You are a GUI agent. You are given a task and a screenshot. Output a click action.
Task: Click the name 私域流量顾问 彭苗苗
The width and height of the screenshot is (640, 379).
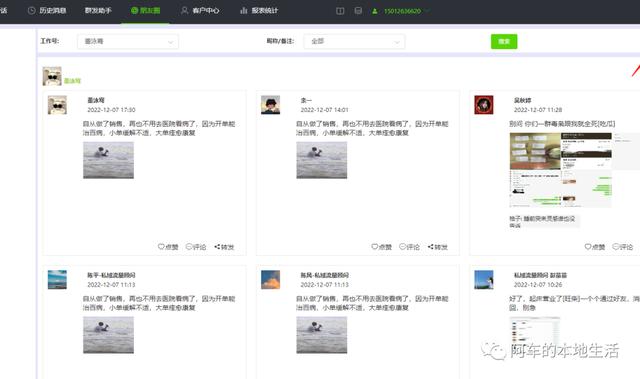pos(540,275)
